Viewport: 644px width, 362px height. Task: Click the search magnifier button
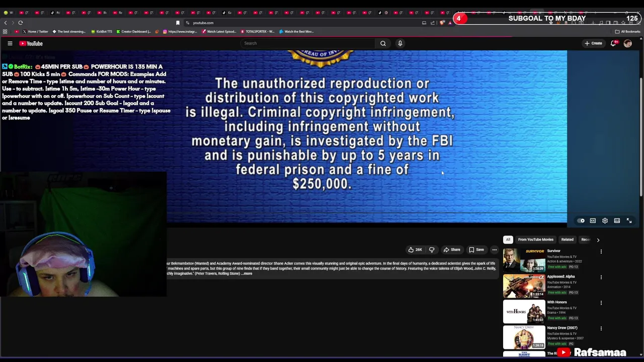[383, 43]
